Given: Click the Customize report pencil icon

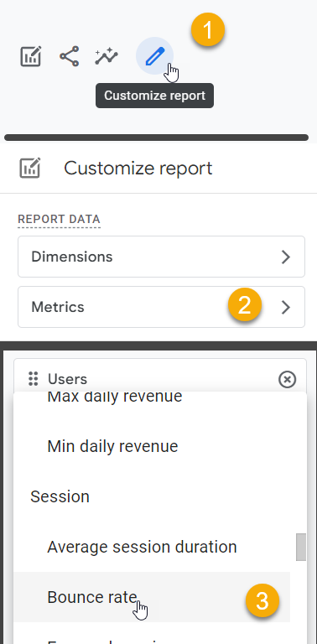Looking at the screenshot, I should (x=155, y=56).
